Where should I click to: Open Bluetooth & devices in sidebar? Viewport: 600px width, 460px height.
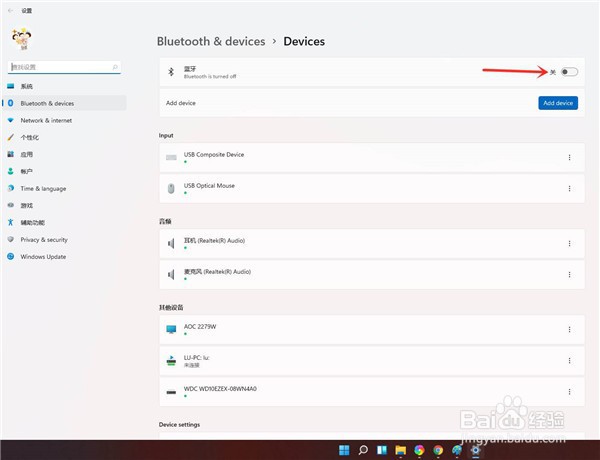pyautogui.click(x=64, y=103)
